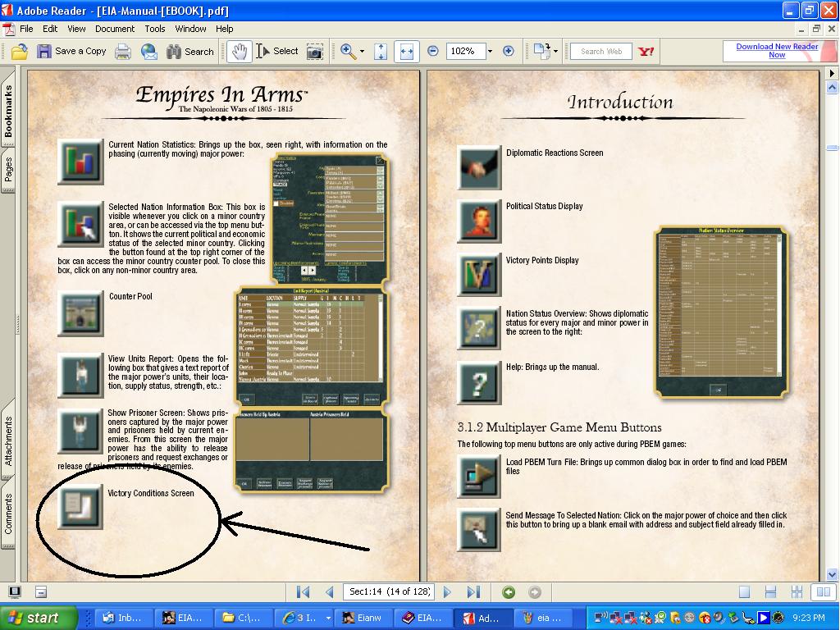Expand the dropdown beside the page icon
The height and width of the screenshot is (630, 840).
555,52
